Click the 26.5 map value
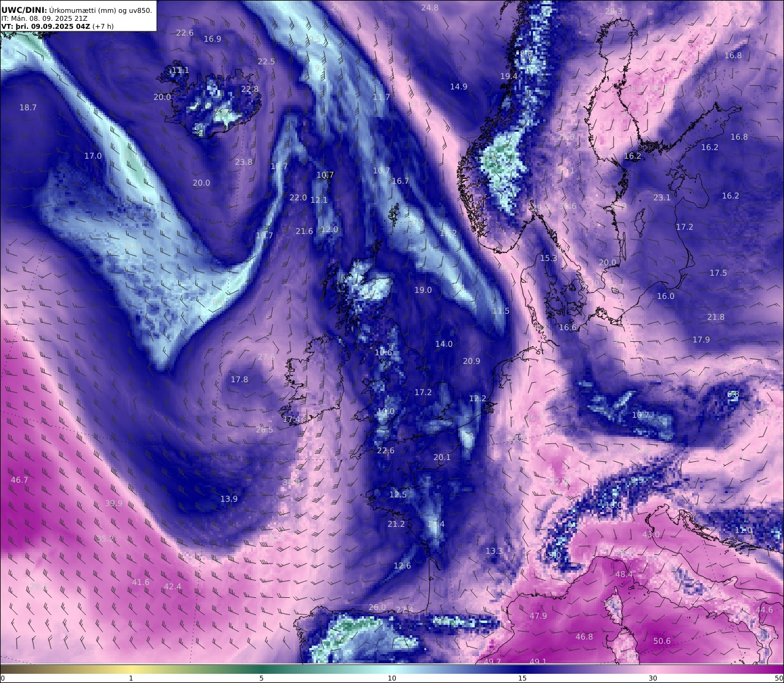The width and height of the screenshot is (784, 683). [x=265, y=429]
